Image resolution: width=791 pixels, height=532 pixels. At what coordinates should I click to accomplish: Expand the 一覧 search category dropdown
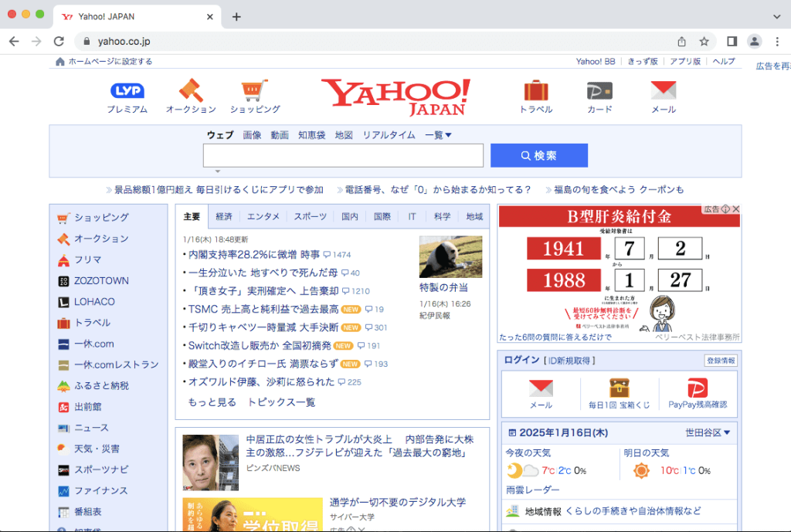438,135
